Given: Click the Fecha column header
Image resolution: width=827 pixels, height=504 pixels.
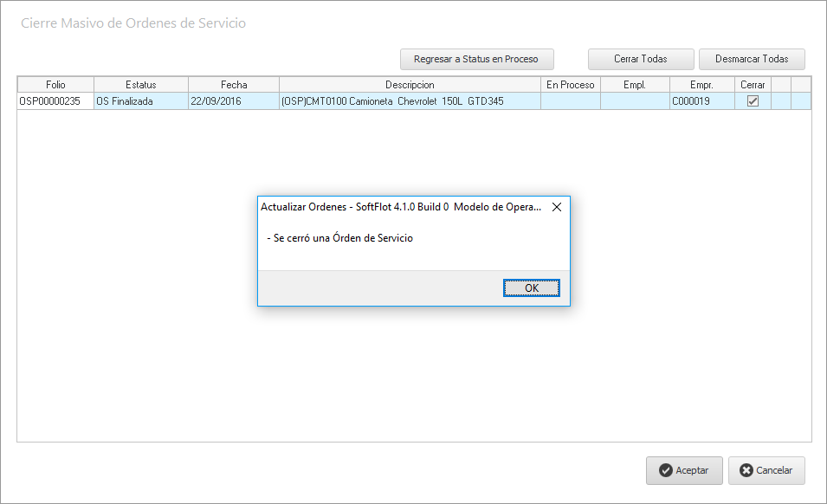Looking at the screenshot, I should pyautogui.click(x=233, y=85).
